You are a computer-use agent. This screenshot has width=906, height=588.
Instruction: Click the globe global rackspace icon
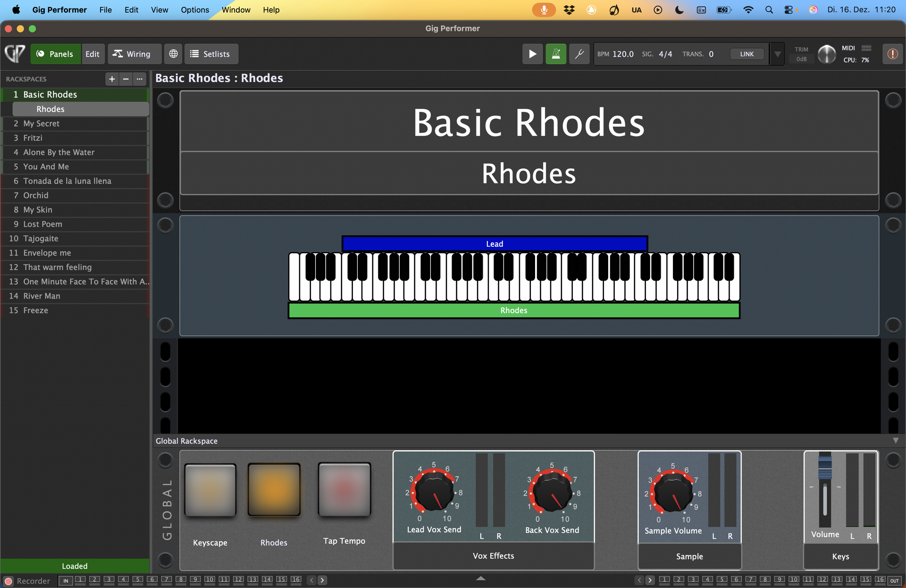click(173, 54)
